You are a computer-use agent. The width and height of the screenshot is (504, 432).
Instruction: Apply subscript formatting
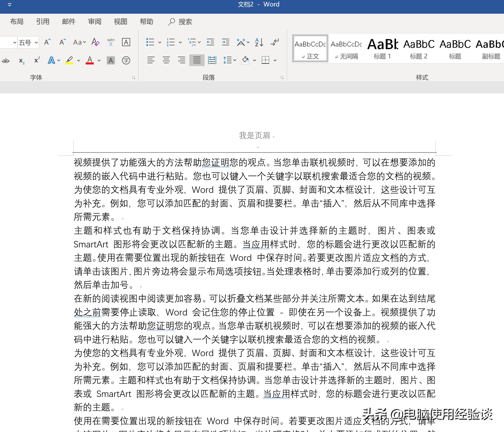pos(21,60)
